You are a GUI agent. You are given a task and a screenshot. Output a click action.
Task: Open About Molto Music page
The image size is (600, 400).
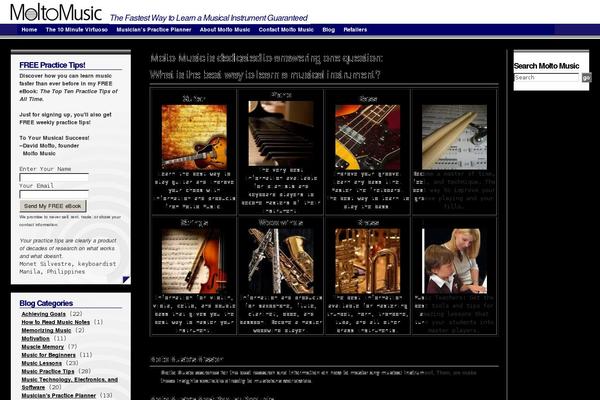[x=225, y=29]
